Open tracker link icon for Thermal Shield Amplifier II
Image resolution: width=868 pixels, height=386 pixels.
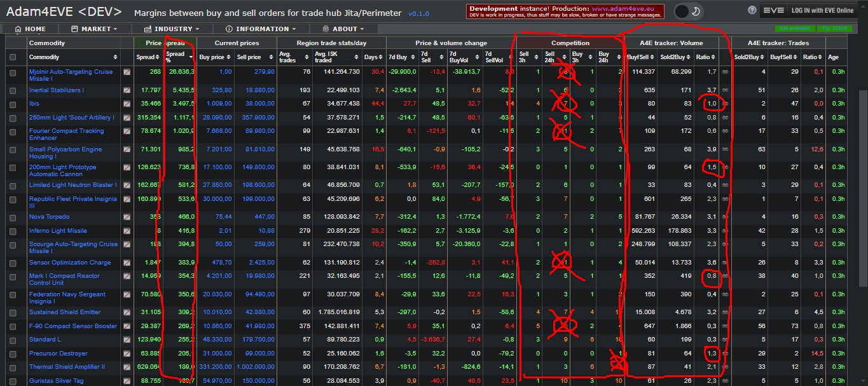pos(725,367)
